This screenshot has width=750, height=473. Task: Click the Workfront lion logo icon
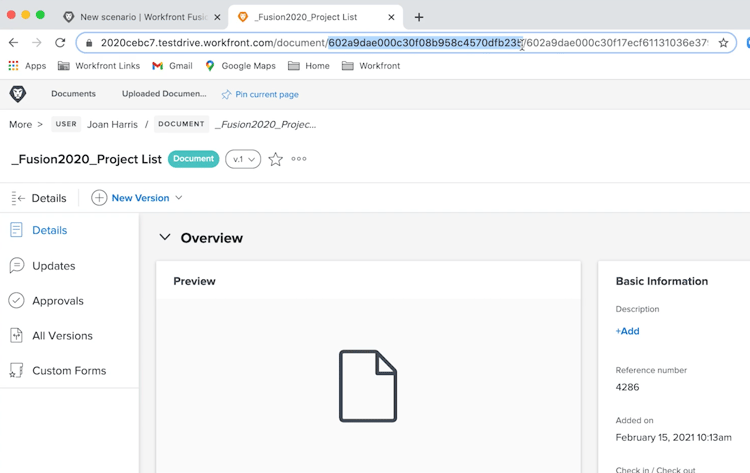point(18,94)
